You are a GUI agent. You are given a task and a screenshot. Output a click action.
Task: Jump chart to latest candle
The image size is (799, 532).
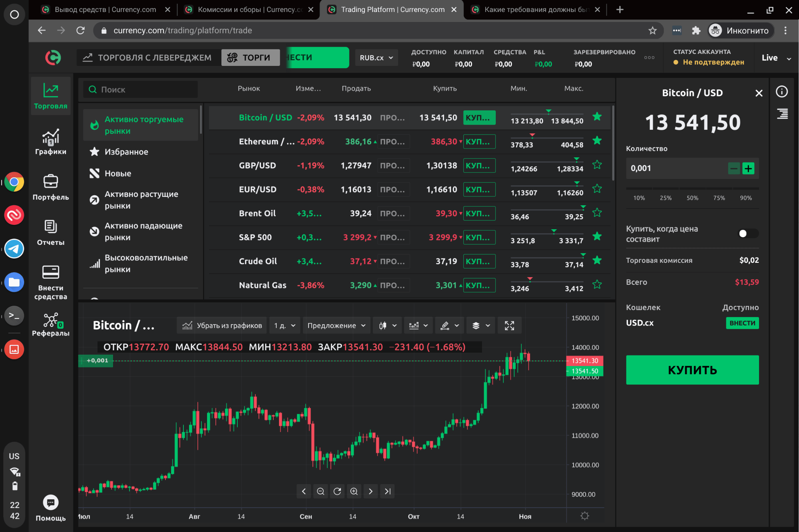pyautogui.click(x=387, y=491)
